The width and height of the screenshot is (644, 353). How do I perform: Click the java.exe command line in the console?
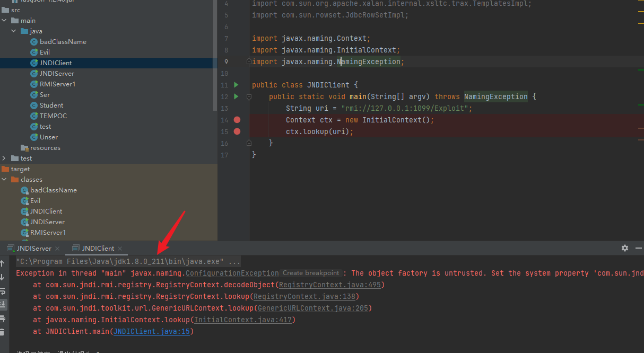tap(128, 261)
